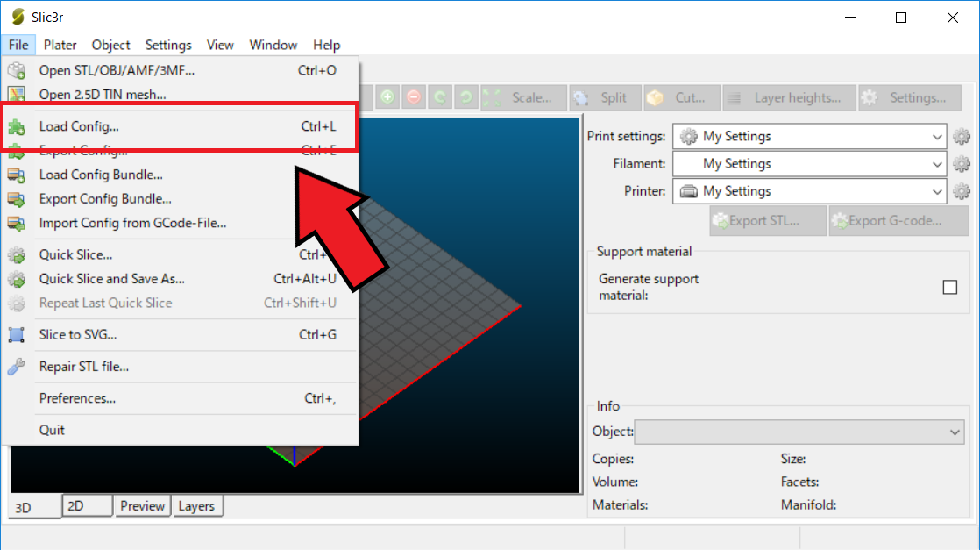Click the "Size:" label
980x550 pixels.
point(793,460)
